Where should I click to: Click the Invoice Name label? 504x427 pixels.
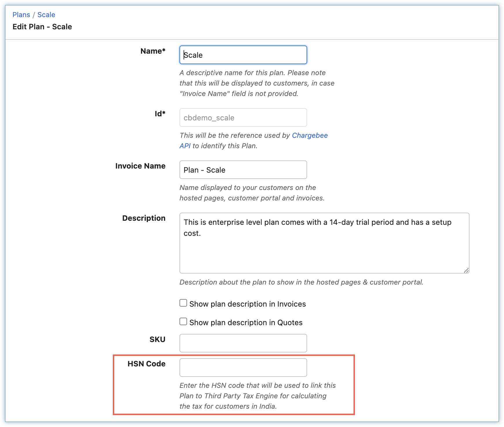pos(140,166)
